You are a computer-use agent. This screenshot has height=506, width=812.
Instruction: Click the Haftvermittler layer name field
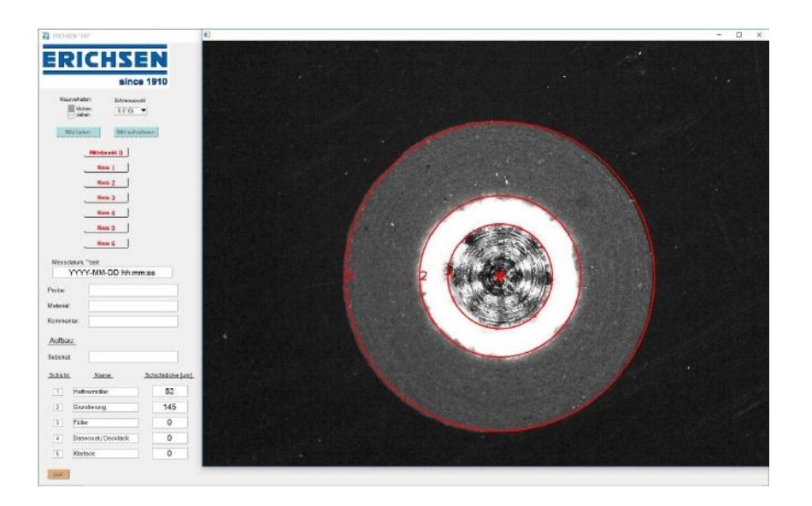[104, 391]
